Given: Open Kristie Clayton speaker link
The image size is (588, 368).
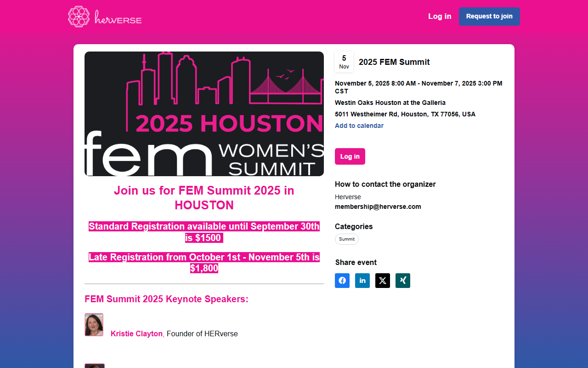Looking at the screenshot, I should [x=136, y=333].
